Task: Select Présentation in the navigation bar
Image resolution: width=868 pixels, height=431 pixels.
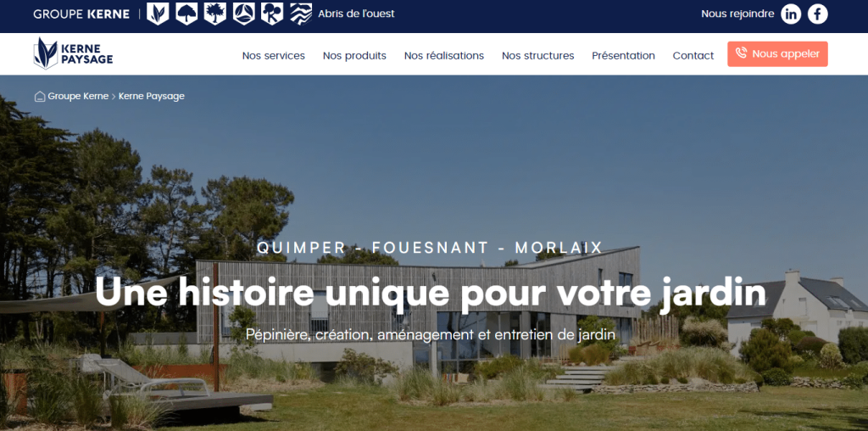Action: pos(623,56)
